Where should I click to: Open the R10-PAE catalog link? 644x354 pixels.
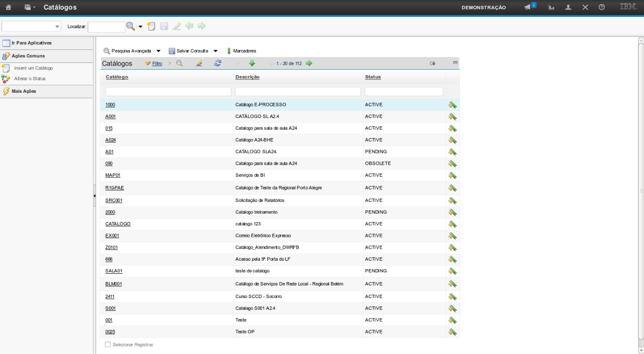114,188
